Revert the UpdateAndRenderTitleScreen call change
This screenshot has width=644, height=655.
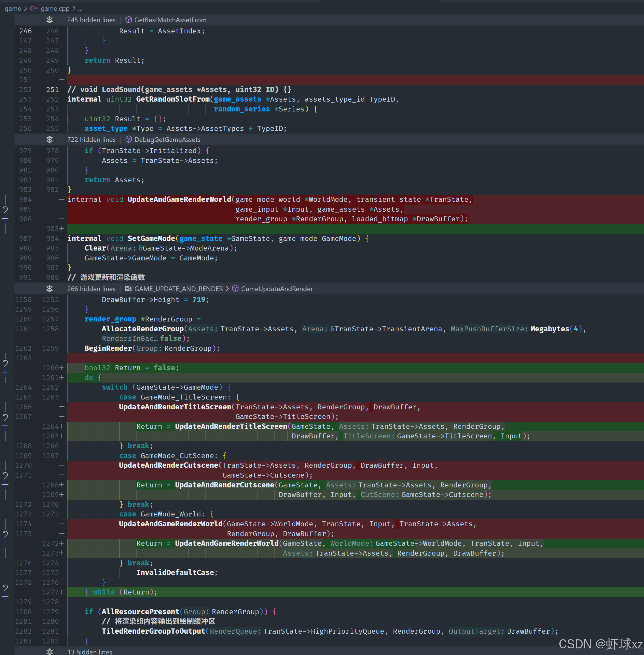(x=5, y=416)
